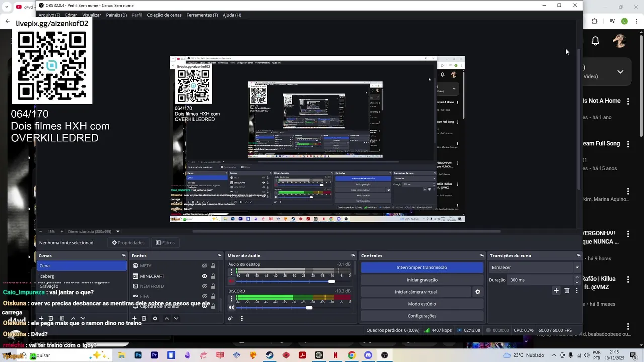The width and height of the screenshot is (644, 362).
Task: Show the META source
Action: click(x=205, y=266)
